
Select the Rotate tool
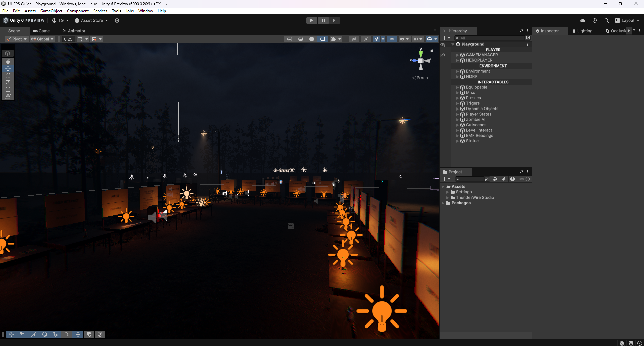(x=8, y=76)
